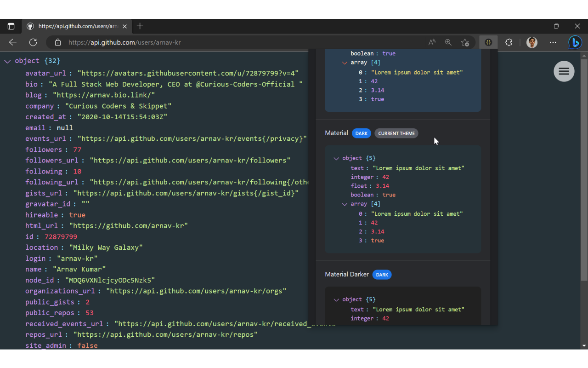
Task: Collapse object {5} in Material Darker preview
Action: tap(336, 300)
